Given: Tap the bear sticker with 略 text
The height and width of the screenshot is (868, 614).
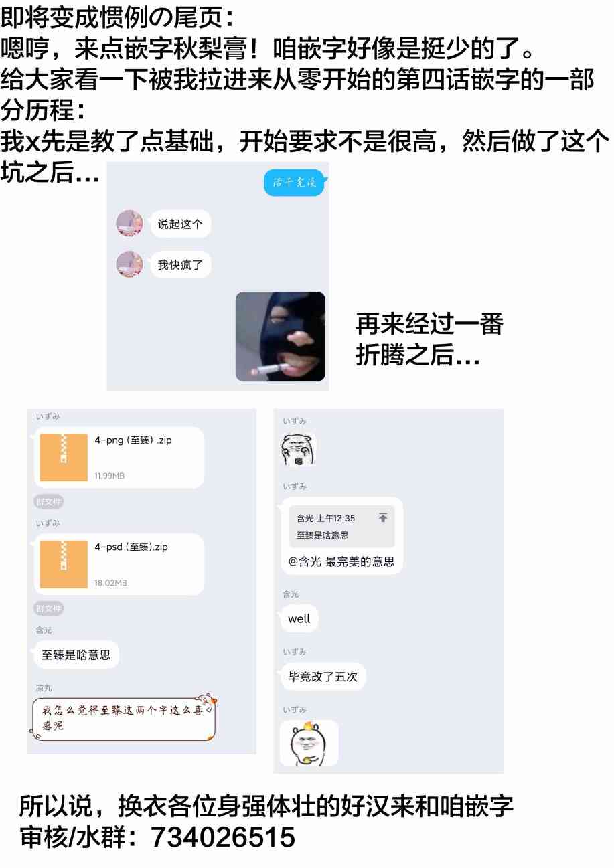Looking at the screenshot, I should point(298,449).
